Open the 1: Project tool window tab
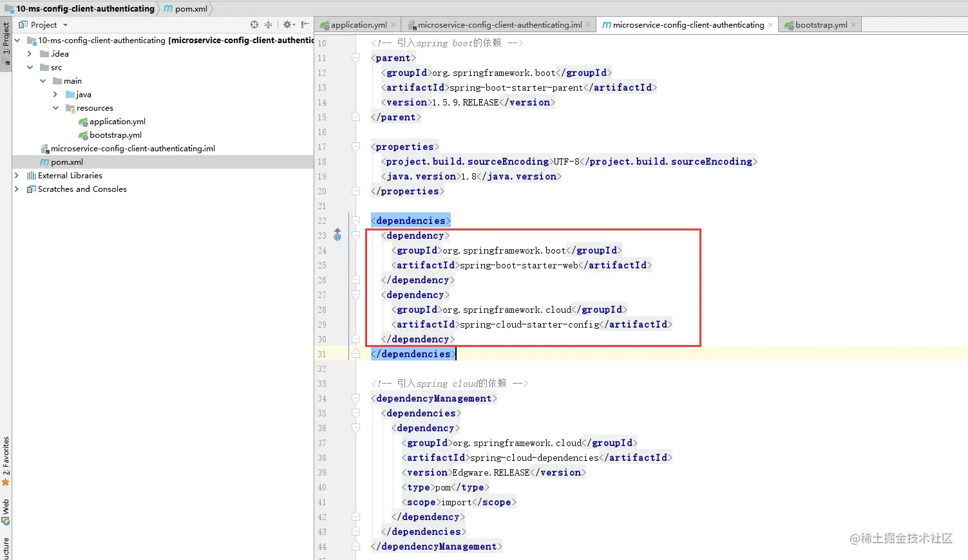Image resolution: width=968 pixels, height=560 pixels. (x=6, y=44)
